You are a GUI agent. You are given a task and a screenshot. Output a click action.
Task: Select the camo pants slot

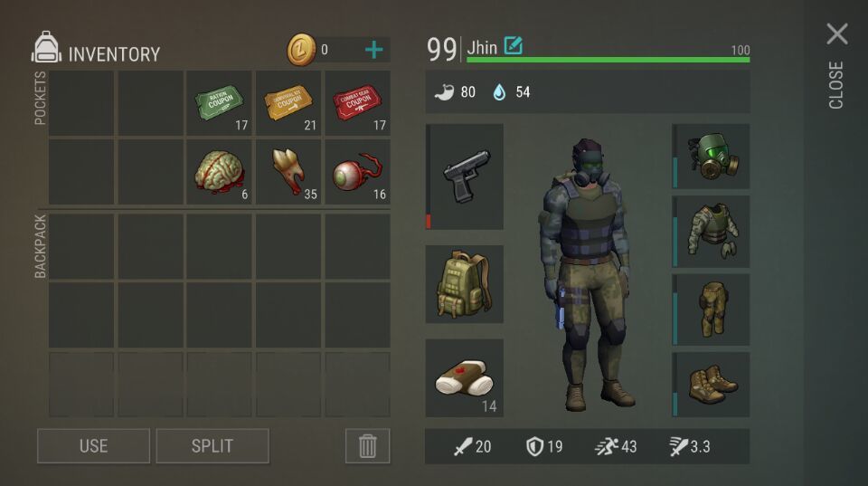pyautogui.click(x=711, y=310)
